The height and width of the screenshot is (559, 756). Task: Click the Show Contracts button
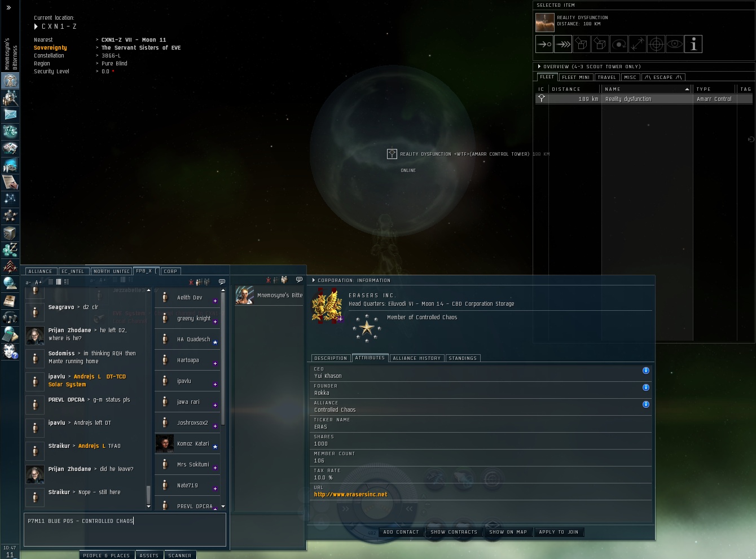[x=454, y=532]
